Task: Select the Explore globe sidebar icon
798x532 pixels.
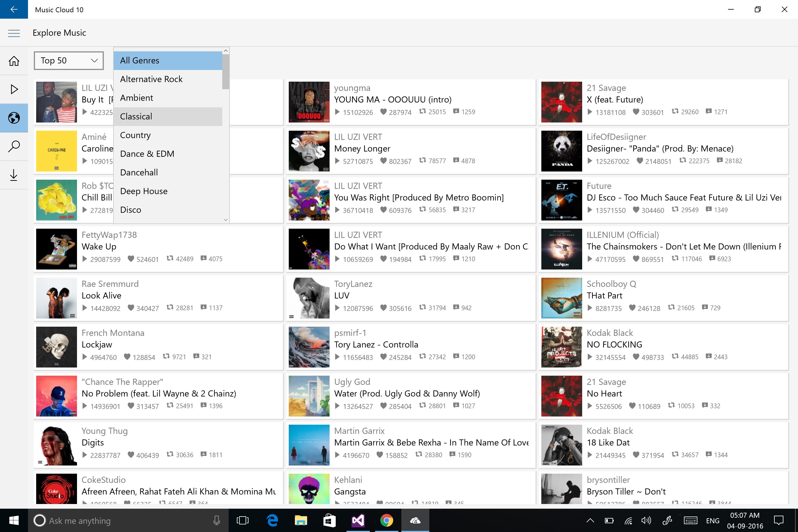Action: tap(14, 118)
